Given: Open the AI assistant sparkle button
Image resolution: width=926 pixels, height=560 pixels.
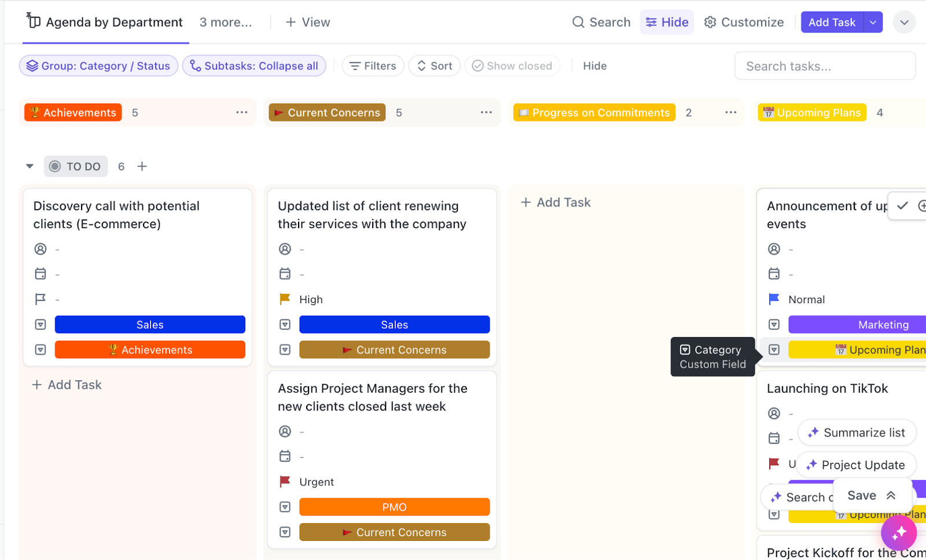Looking at the screenshot, I should point(898,533).
